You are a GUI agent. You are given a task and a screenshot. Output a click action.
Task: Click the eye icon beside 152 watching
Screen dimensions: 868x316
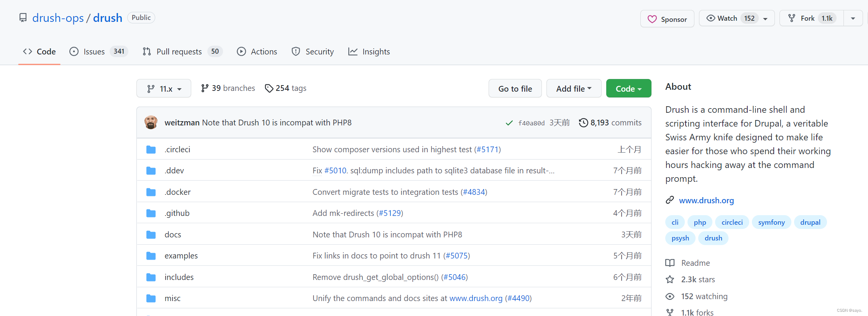tap(670, 296)
